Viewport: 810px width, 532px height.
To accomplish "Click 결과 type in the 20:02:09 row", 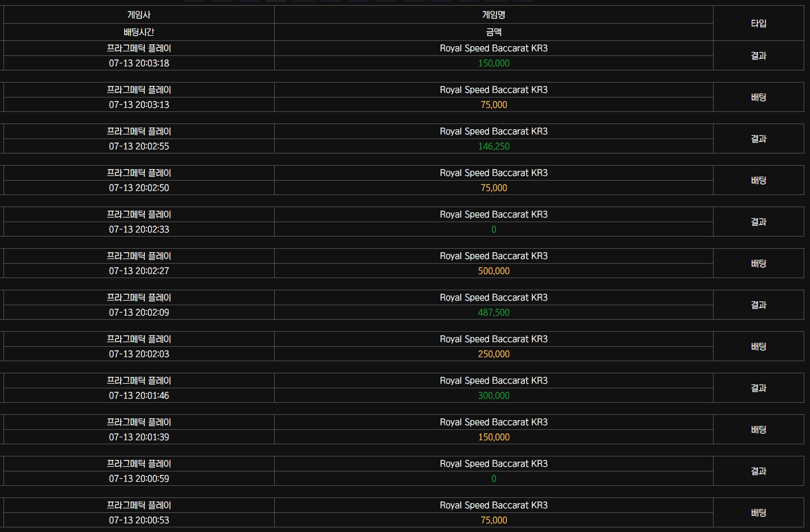I will click(x=759, y=305).
